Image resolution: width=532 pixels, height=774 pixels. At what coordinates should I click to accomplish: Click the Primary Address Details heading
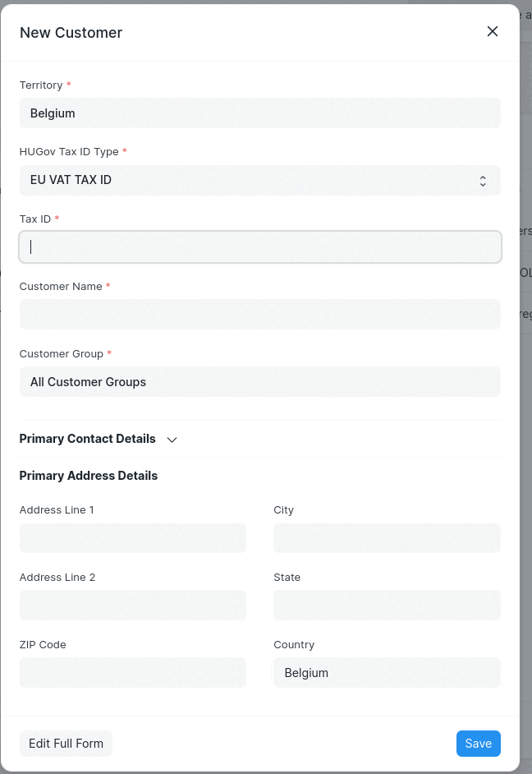pos(89,476)
